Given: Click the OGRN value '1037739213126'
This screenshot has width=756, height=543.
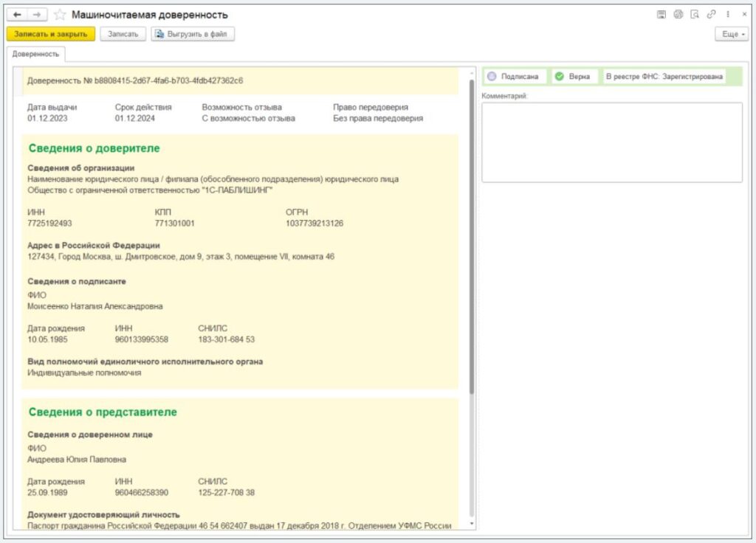Looking at the screenshot, I should [315, 224].
